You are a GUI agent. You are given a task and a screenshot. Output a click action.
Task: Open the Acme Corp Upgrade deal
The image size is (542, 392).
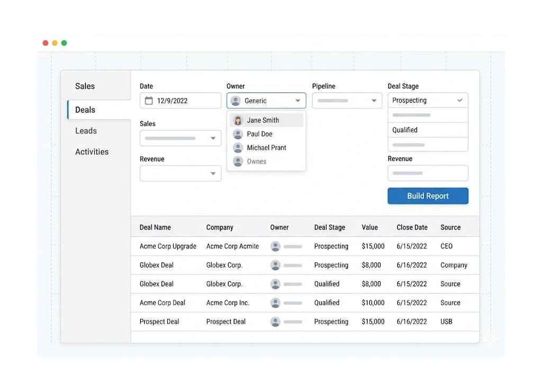[x=168, y=246]
